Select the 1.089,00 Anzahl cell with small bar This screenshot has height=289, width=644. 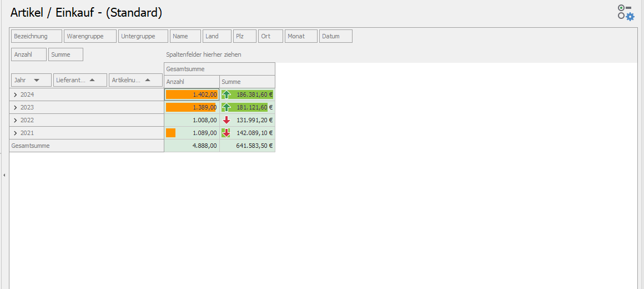click(x=192, y=133)
